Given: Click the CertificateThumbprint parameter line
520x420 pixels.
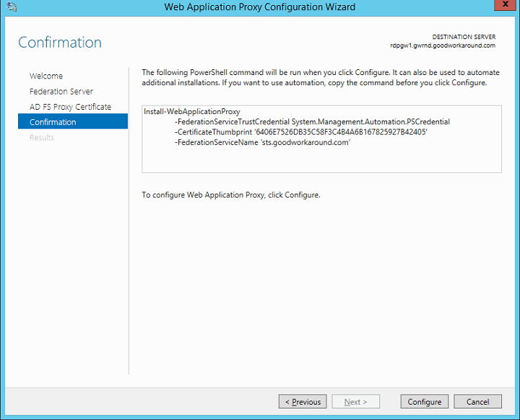Looking at the screenshot, I should pos(301,132).
